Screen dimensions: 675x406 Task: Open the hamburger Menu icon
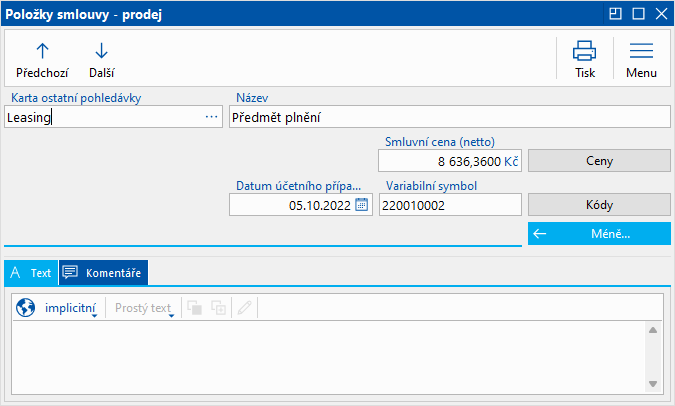coord(641,51)
